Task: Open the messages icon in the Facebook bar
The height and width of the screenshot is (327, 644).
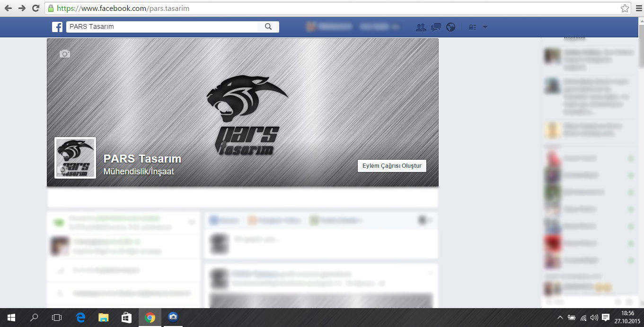Action: 436,27
